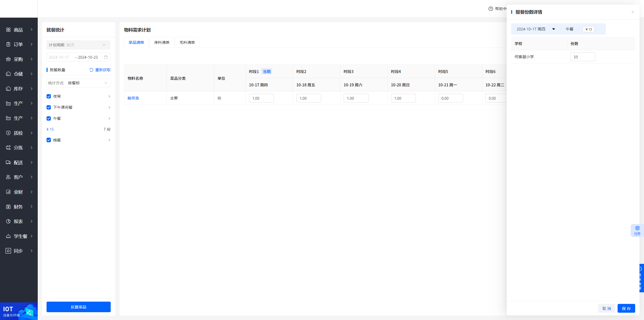The image size is (644, 320).
Task: Click the 配送 truck icon
Action: [x=8, y=162]
